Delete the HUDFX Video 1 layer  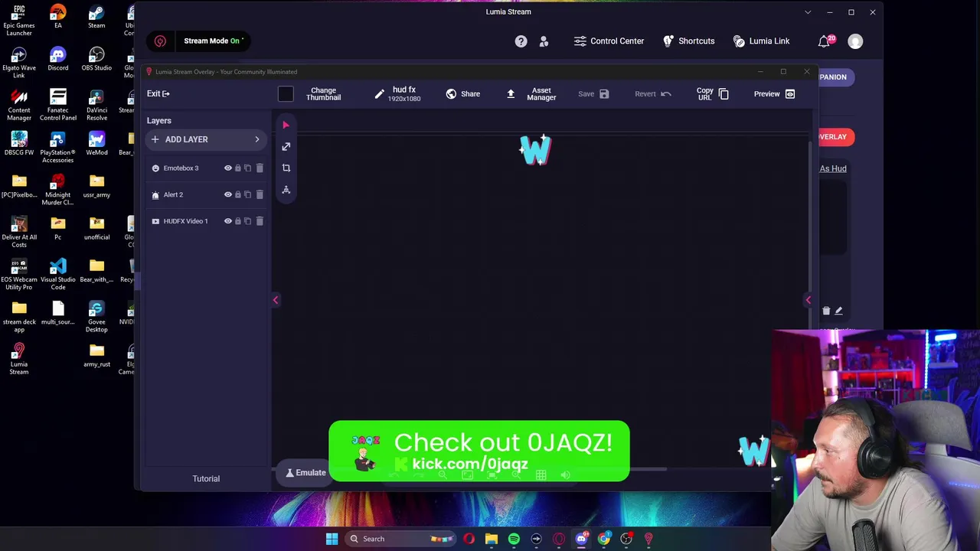[260, 221]
